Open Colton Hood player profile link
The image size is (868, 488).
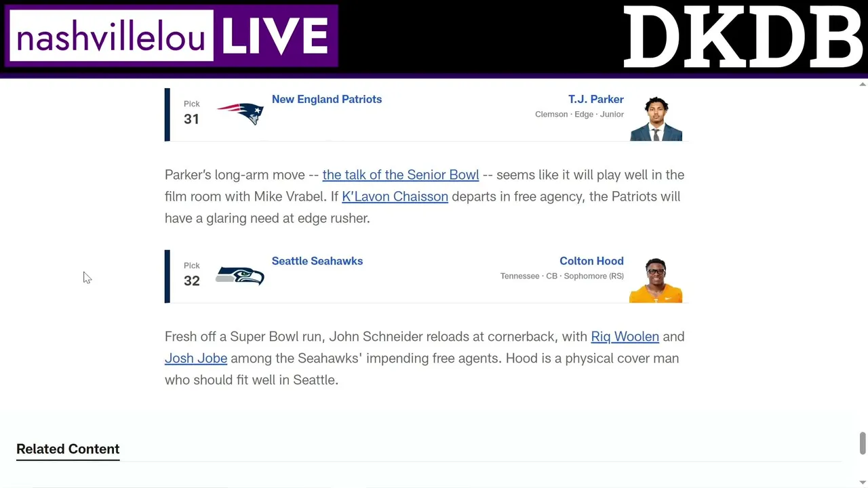pos(591,261)
